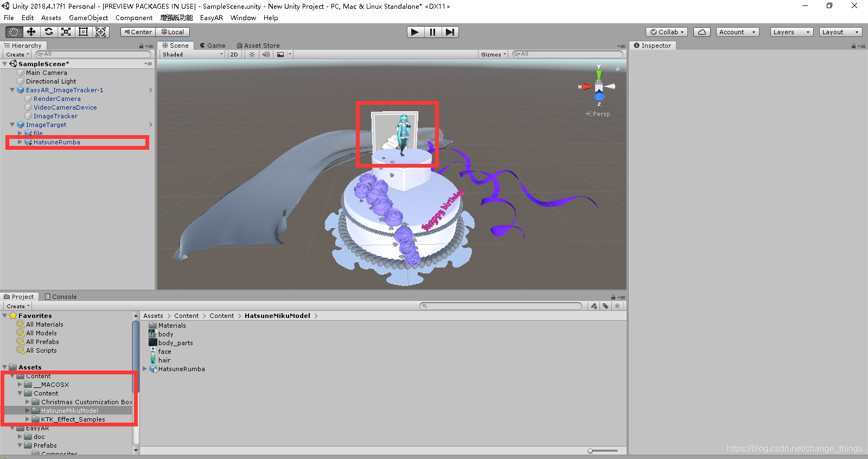868x459 pixels.
Task: Switch to the Console tab
Action: (61, 297)
